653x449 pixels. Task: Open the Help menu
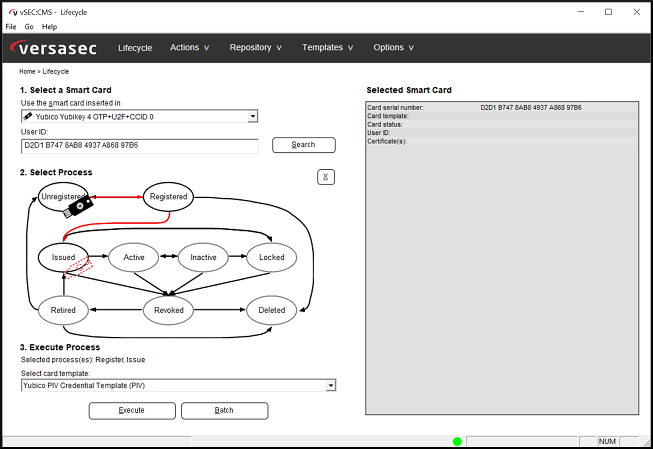click(x=49, y=27)
